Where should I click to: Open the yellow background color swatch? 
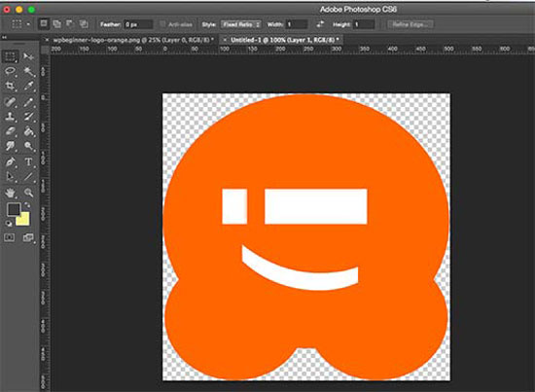pos(24,220)
